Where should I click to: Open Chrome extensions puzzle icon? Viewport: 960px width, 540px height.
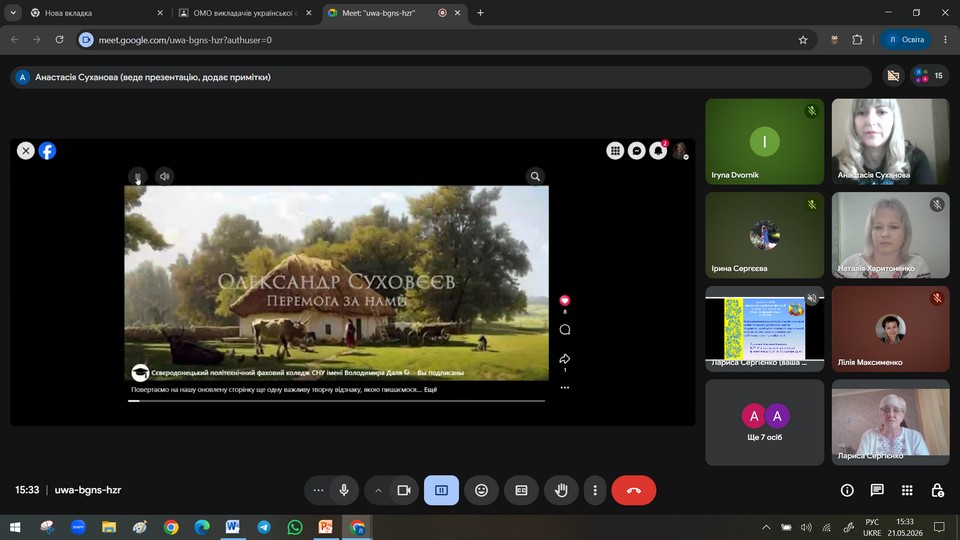pyautogui.click(x=857, y=40)
